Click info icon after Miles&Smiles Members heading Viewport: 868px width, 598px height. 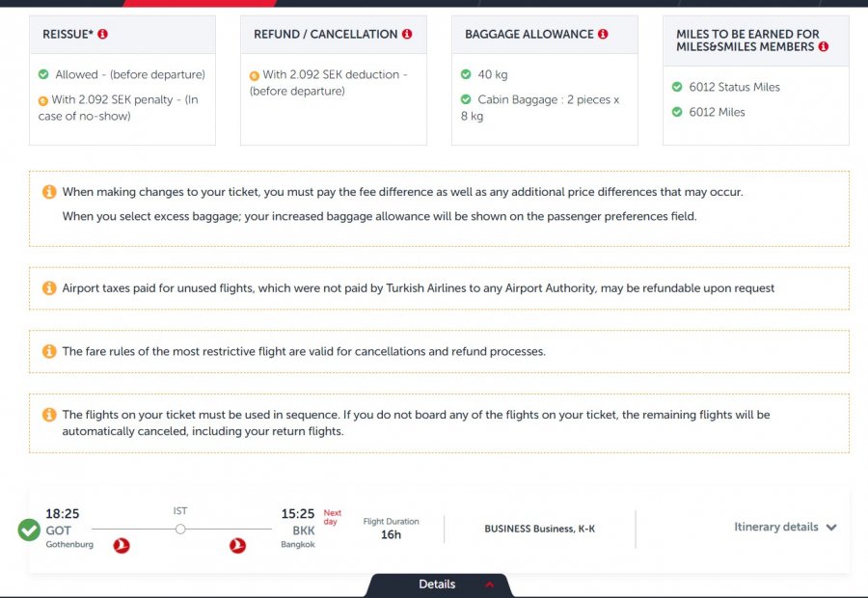823,46
